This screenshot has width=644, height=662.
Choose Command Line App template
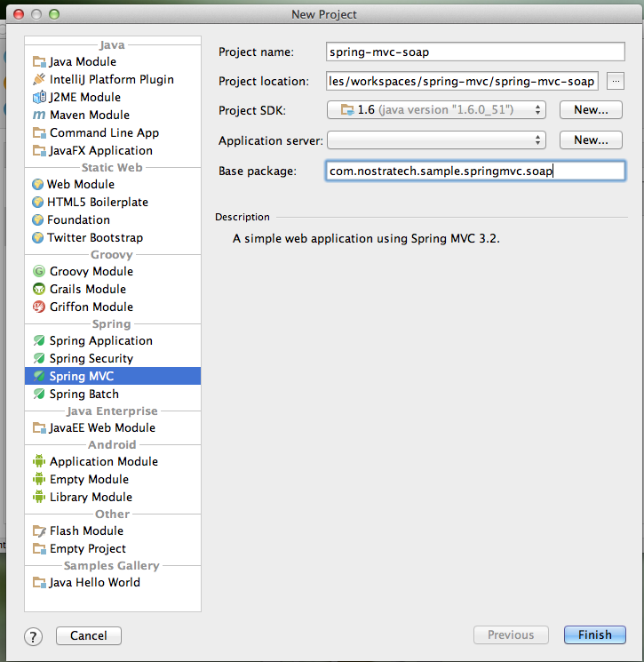113,132
